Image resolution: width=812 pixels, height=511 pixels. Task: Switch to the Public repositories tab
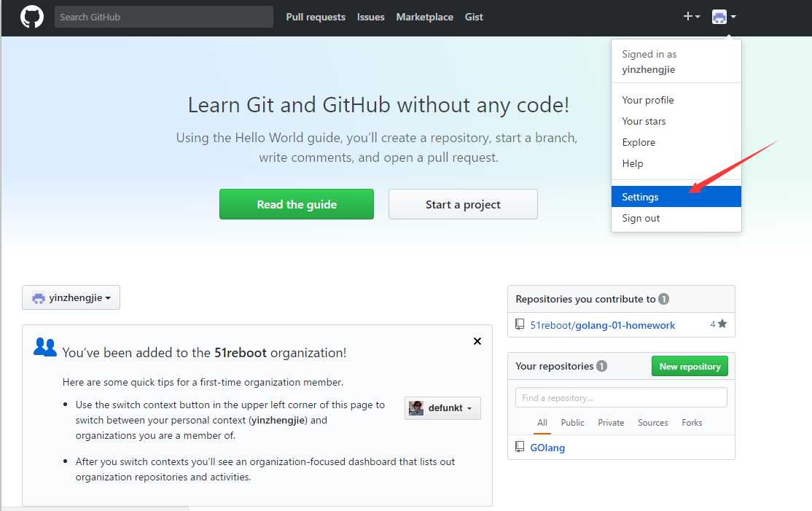point(572,423)
